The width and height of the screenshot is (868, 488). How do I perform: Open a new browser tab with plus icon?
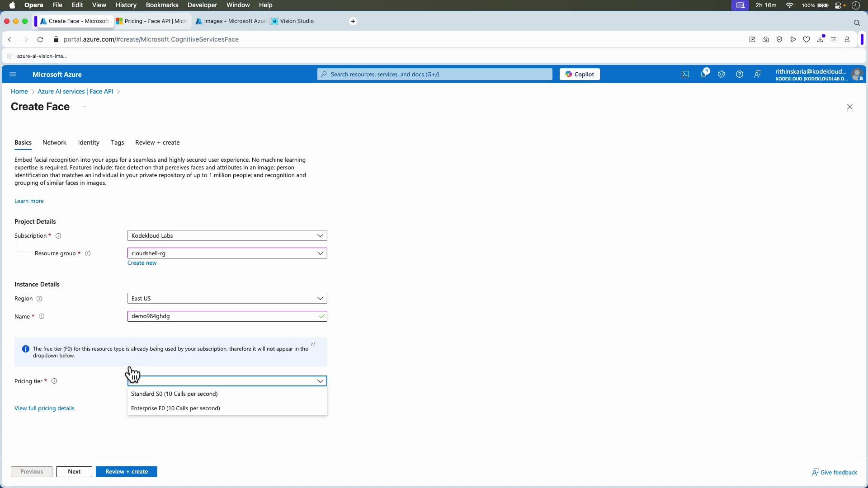tap(353, 21)
